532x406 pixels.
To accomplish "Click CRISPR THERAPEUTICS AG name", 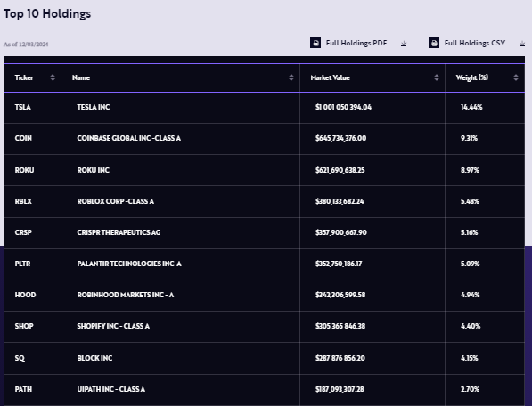I will click(119, 232).
